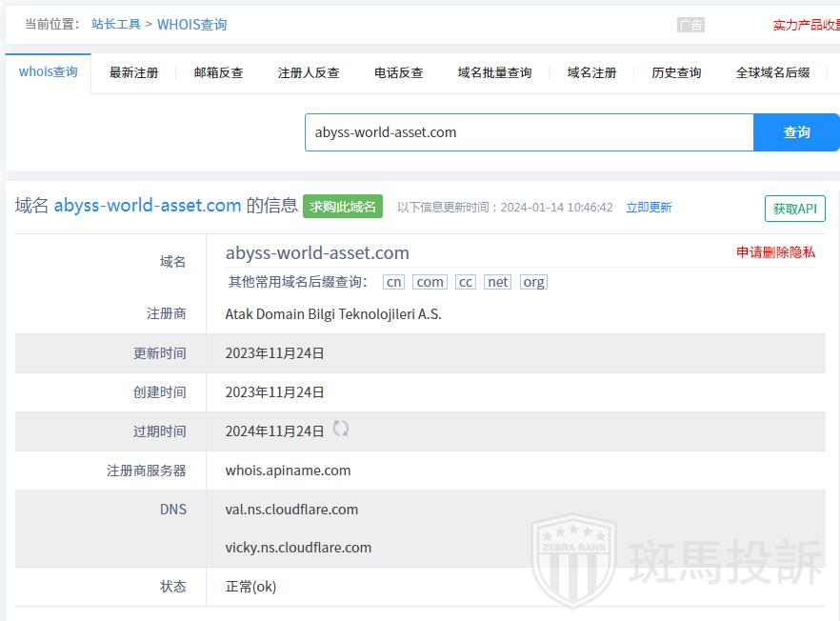This screenshot has width=840, height=621.
Task: Click the domain search input field
Action: (x=529, y=132)
